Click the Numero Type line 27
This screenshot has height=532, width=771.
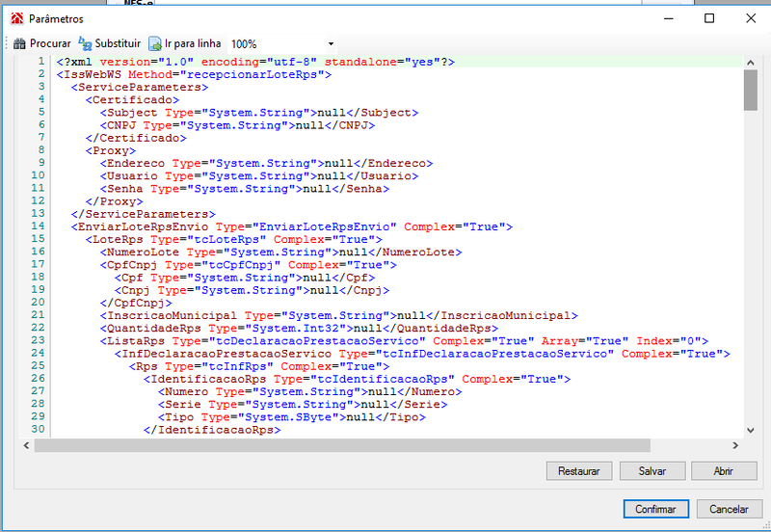309,392
